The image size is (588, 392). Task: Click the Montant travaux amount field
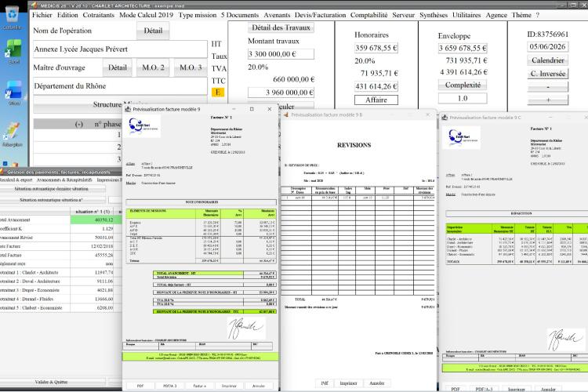[x=281, y=54]
